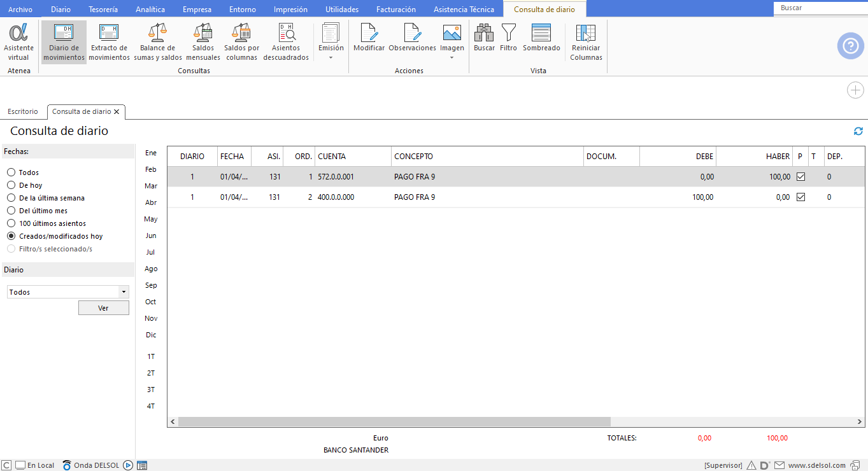868x471 pixels.
Task: Open the Asistencia Técnica menu
Action: [x=464, y=10]
